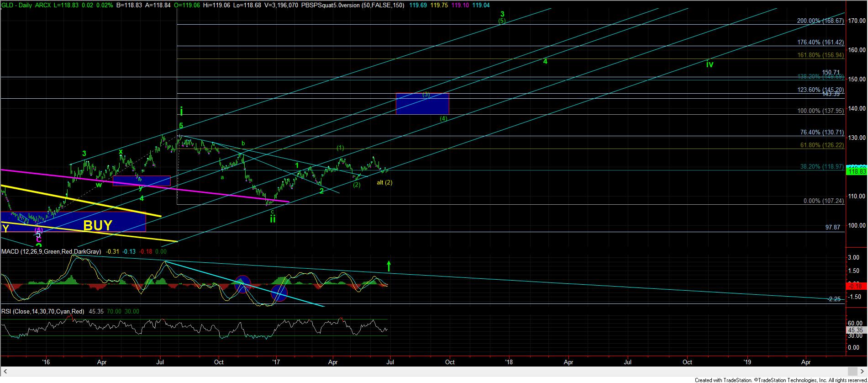Viewport: 868px width, 383px height.
Task: Click the green 118.83 last price tag
Action: (857, 171)
